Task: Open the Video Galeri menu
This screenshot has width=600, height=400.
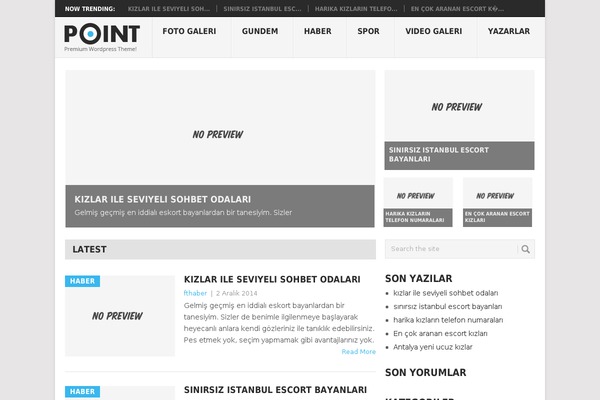Action: point(434,31)
